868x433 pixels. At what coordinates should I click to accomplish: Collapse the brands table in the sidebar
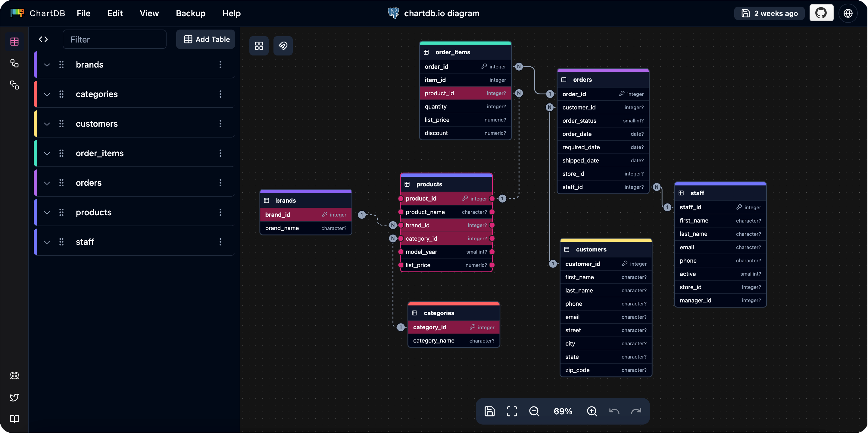pos(47,65)
